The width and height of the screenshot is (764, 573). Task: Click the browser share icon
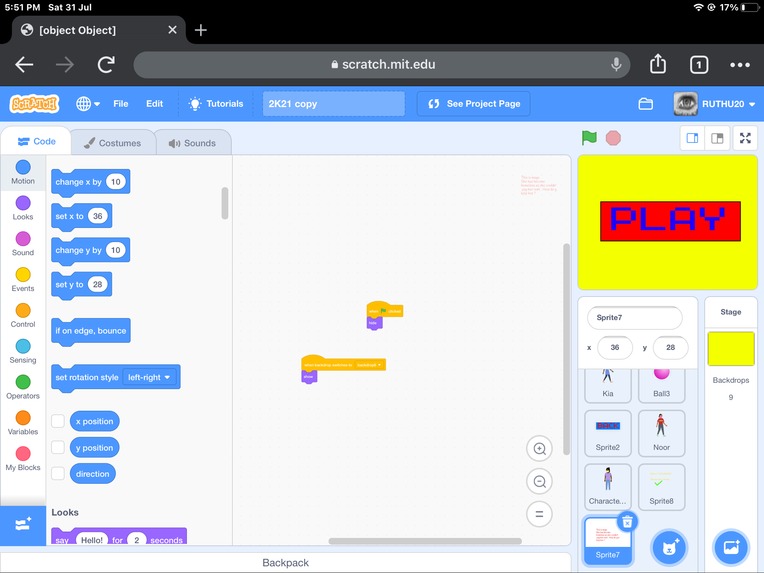tap(658, 64)
